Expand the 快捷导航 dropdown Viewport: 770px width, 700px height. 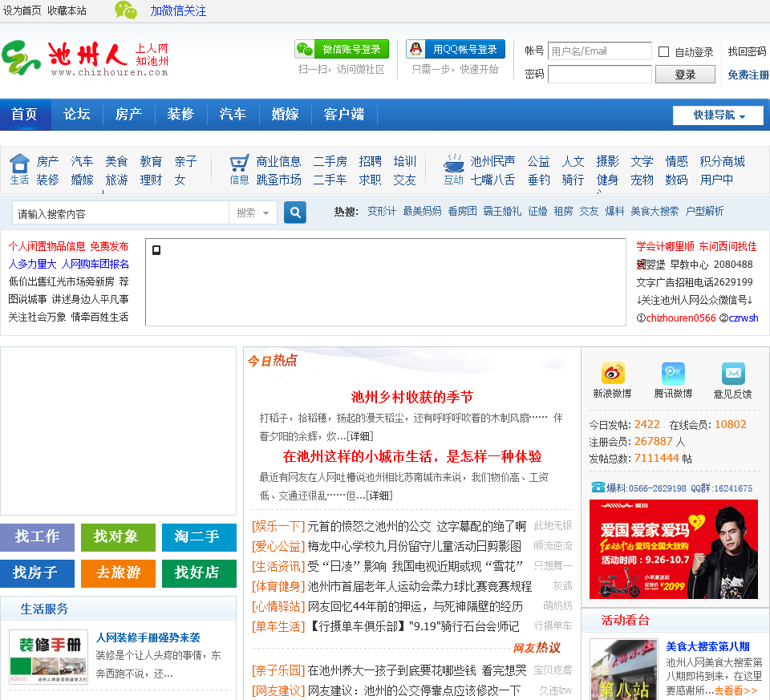718,115
